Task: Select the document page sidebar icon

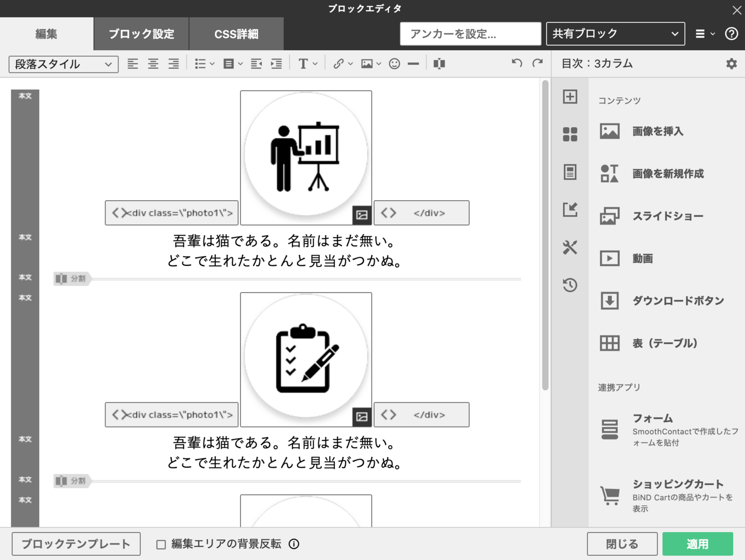Action: click(x=570, y=172)
